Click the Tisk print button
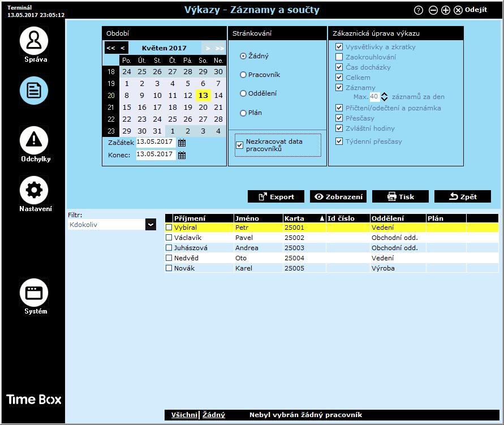This screenshot has width=504, height=425. [x=400, y=196]
